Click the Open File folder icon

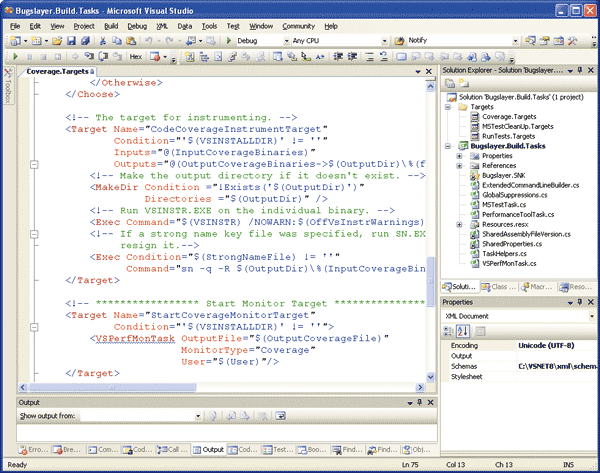[57, 41]
